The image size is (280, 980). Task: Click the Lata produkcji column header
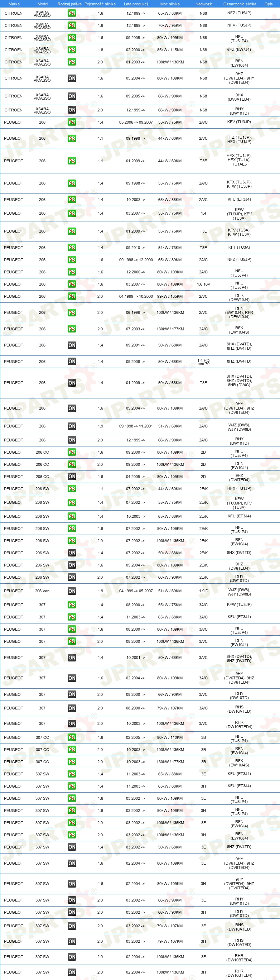(136, 4)
